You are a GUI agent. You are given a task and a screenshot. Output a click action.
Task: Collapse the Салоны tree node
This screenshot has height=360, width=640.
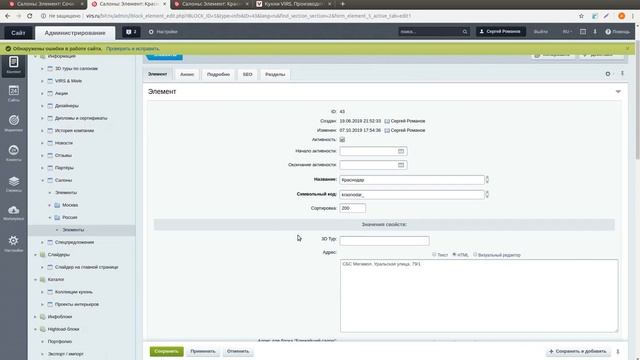click(42, 180)
